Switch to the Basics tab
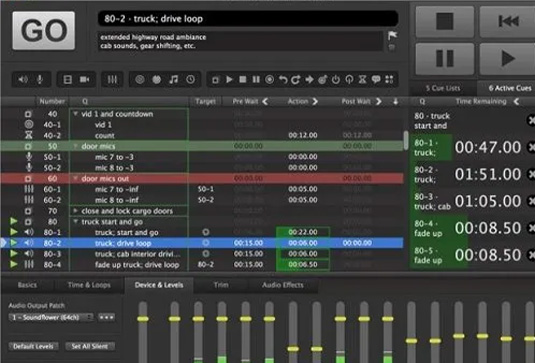Viewport: 535px width, 363px height. [27, 285]
